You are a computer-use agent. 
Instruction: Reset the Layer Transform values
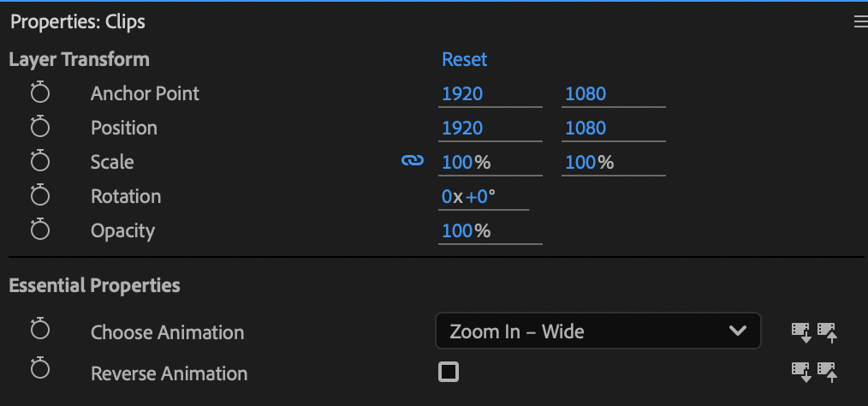[x=464, y=60]
